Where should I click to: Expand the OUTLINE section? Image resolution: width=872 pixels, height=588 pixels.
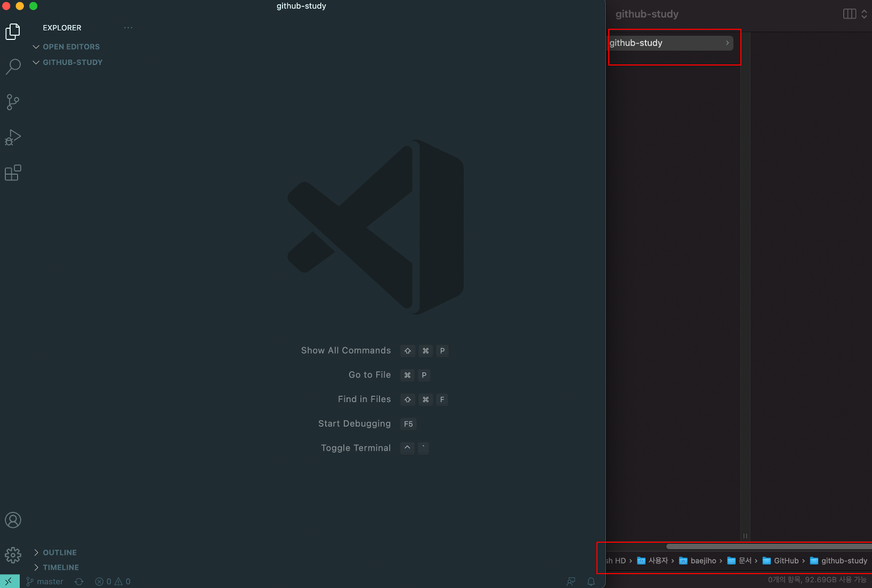click(x=55, y=552)
